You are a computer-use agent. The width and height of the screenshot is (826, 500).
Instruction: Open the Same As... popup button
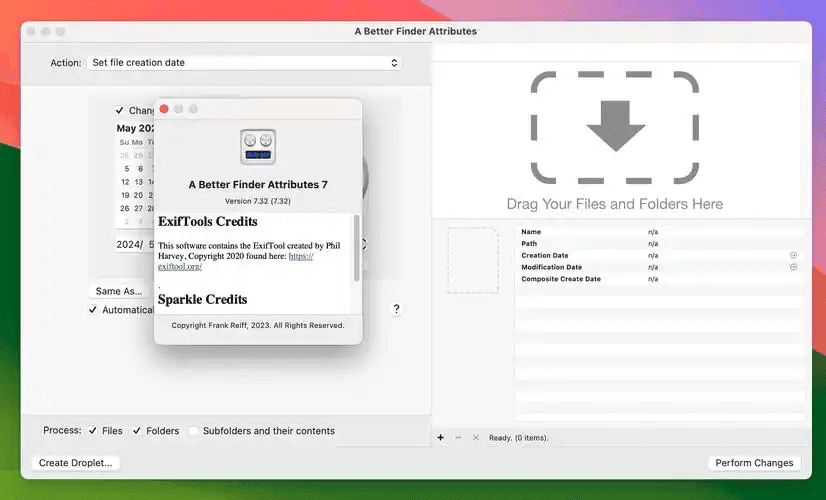coord(119,291)
